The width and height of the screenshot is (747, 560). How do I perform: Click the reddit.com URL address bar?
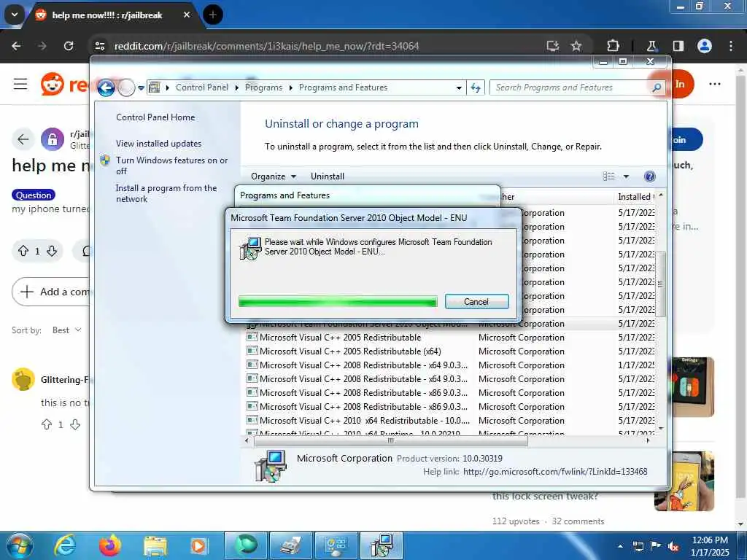pos(267,46)
